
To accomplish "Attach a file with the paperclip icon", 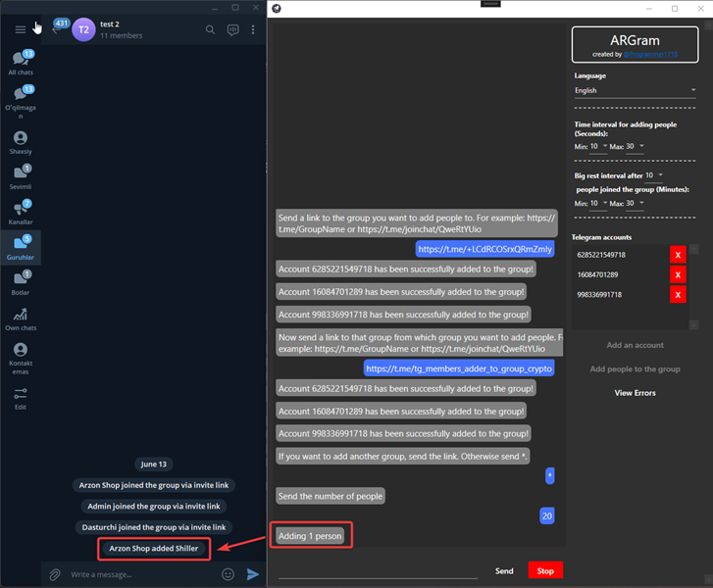I will (55, 574).
